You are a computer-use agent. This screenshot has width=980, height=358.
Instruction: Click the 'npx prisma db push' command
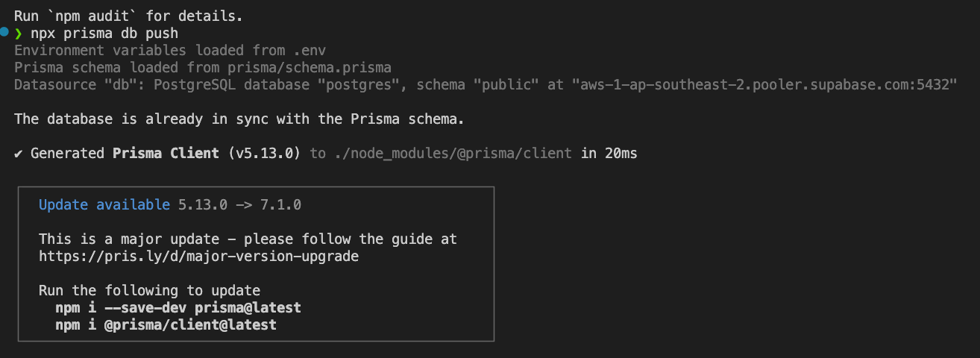pos(104,33)
